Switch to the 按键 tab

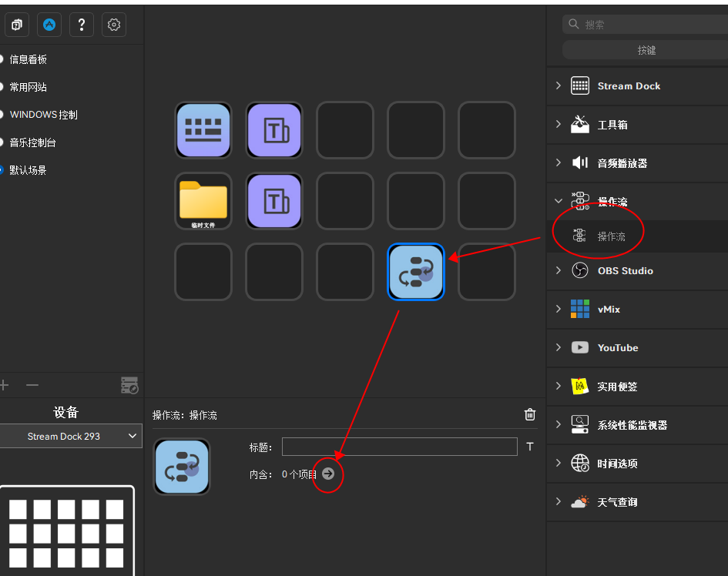[646, 50]
